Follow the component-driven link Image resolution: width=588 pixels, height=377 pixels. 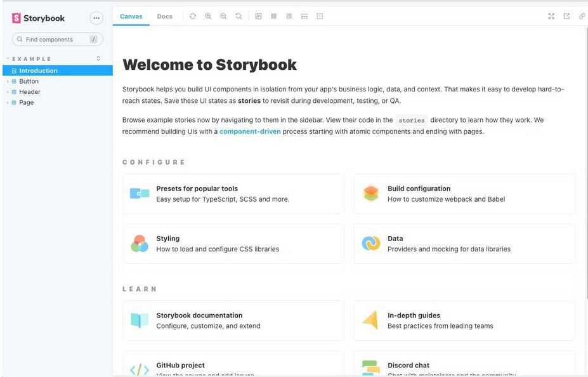(x=252, y=131)
